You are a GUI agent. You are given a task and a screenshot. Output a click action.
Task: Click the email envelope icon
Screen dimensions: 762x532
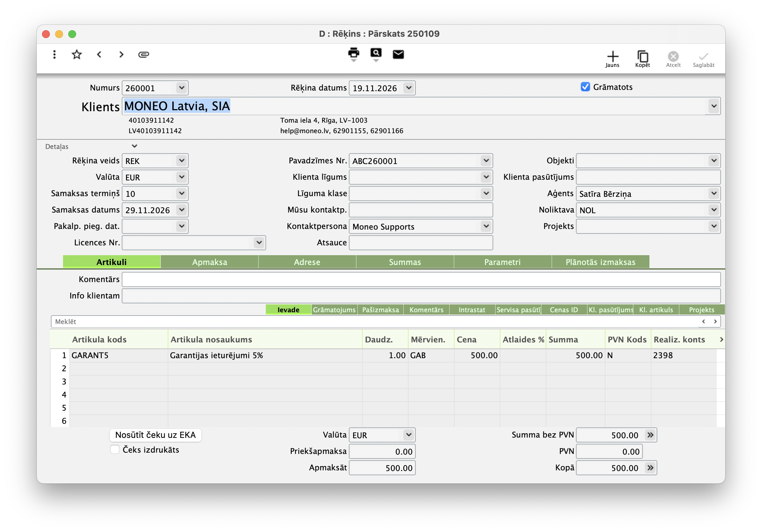(x=398, y=54)
